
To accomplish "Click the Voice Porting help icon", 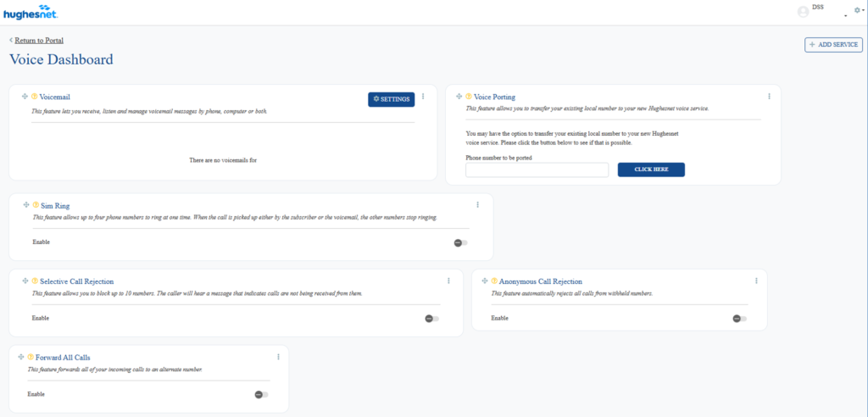I will click(x=469, y=97).
